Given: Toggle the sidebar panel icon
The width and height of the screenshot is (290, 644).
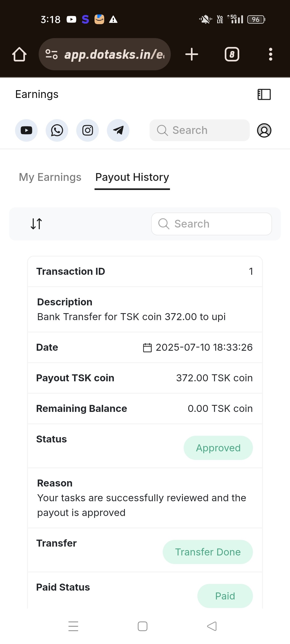Looking at the screenshot, I should 264,94.
